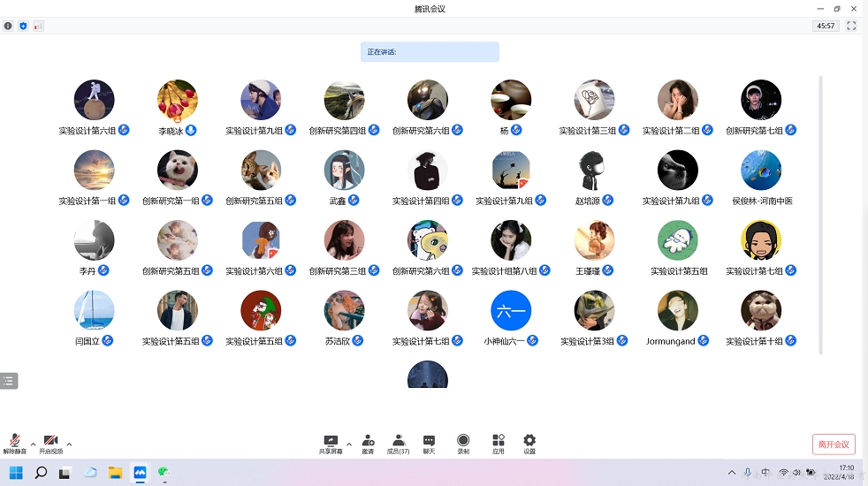Open the 聊天 chat window
Viewport: 868px width, 486px height.
click(x=429, y=443)
